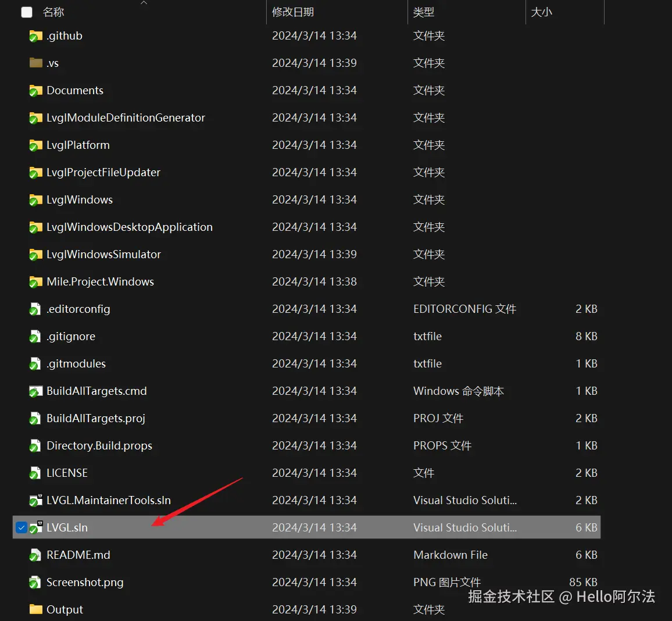Click the PNG 图片文件 type cell
Image resolution: width=672 pixels, height=621 pixels.
tap(447, 583)
